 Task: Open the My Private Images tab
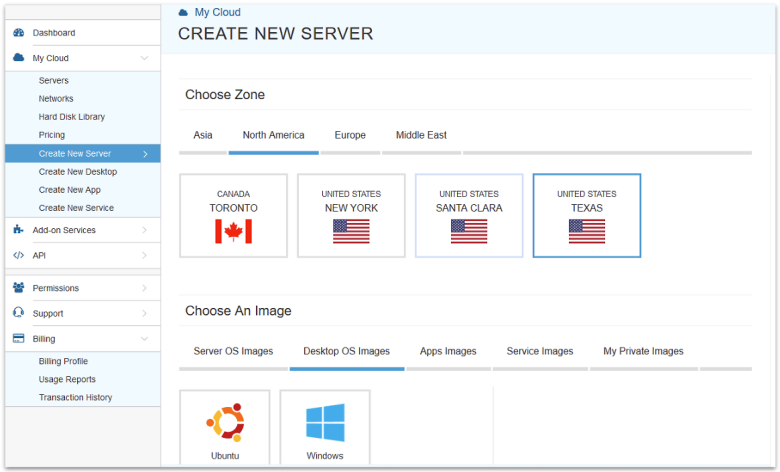coord(643,351)
